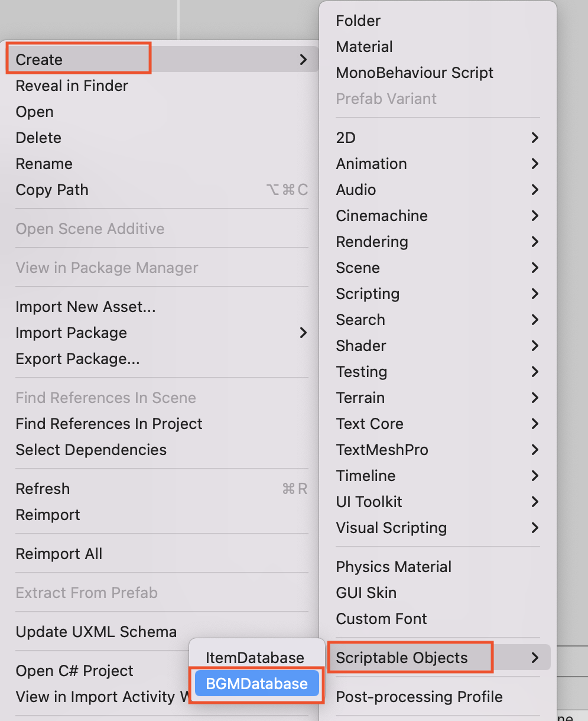
Task: Choose Import New Asset...
Action: click(86, 307)
